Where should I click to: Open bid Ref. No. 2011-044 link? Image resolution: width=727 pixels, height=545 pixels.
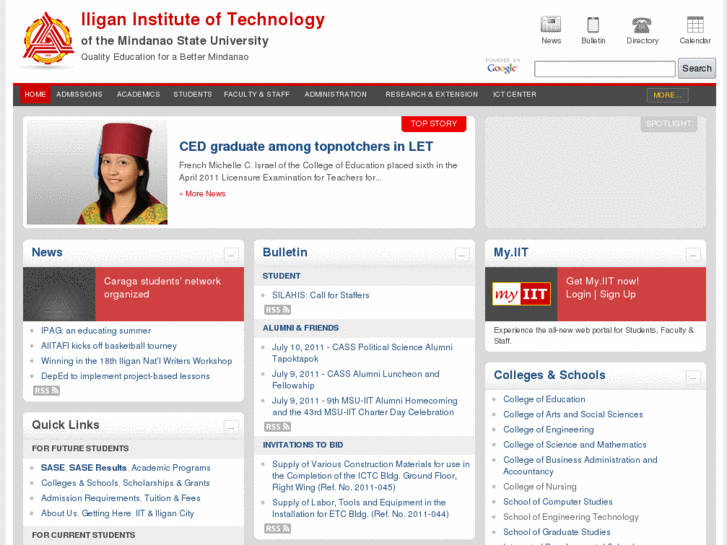pos(360,508)
